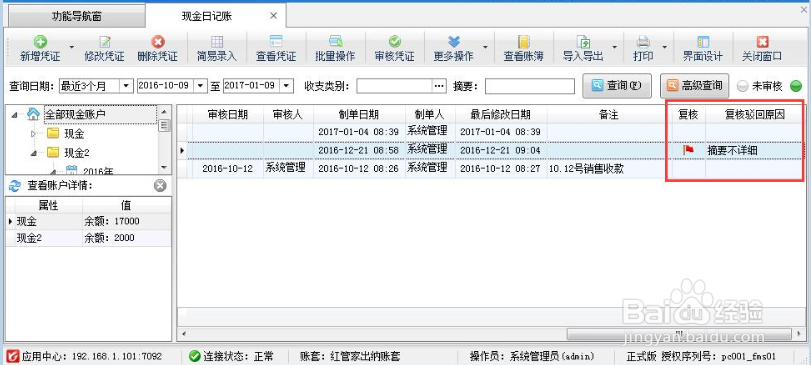Click the 2016-12-21 09:04 modified date cell
Image resolution: width=811 pixels, height=365 pixels.
(x=501, y=150)
